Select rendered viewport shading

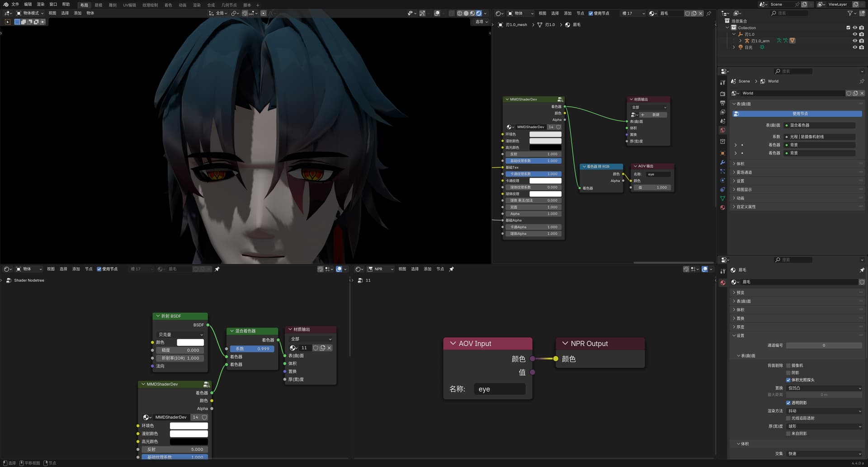(x=479, y=13)
